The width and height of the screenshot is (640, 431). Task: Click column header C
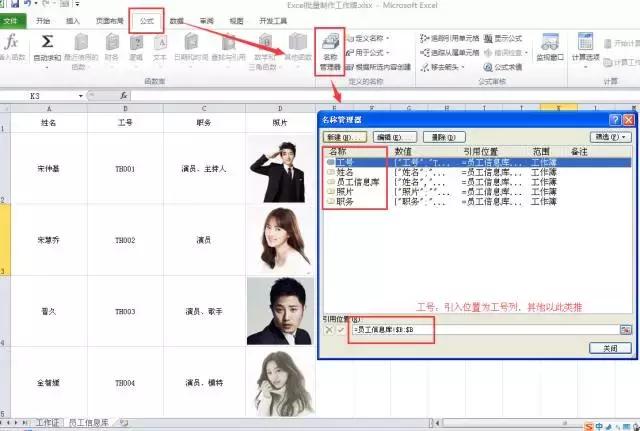click(x=204, y=109)
